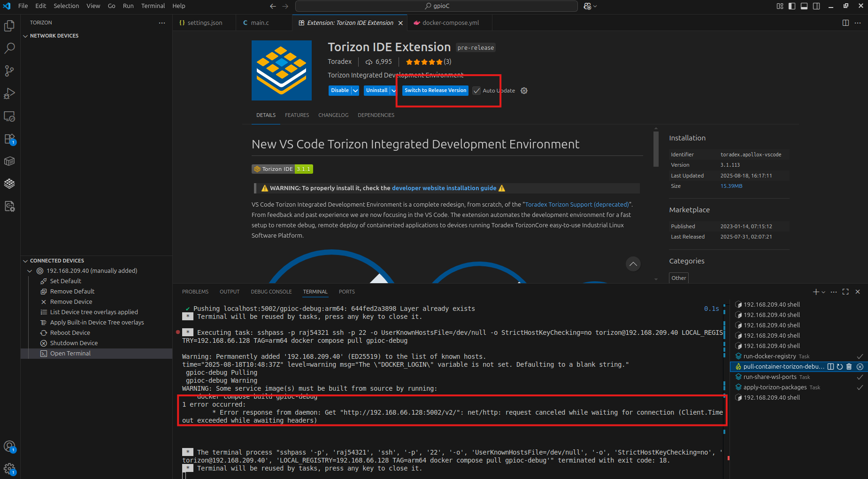Toggle the Auto Update checkbox
The width and height of the screenshot is (868, 479).
[x=477, y=91]
